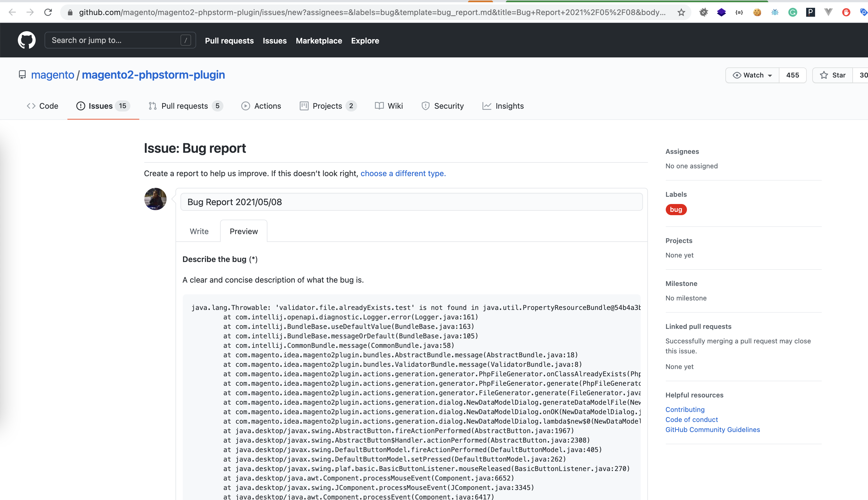The height and width of the screenshot is (500, 868).
Task: Open the Issues tab with 15 count
Action: tap(103, 106)
